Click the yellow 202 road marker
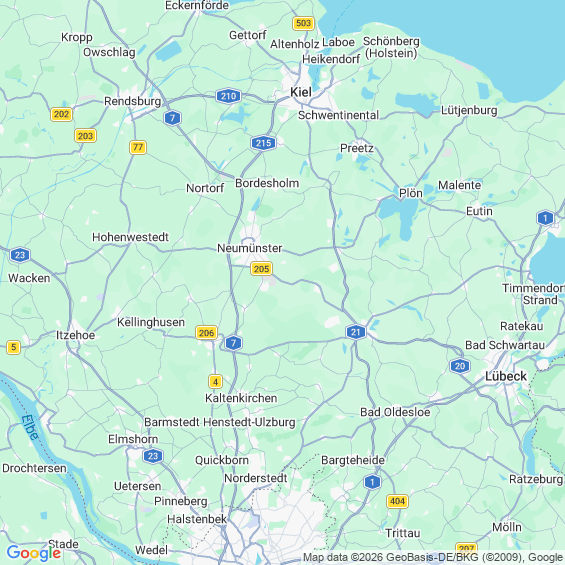565x565 pixels. 61,114
